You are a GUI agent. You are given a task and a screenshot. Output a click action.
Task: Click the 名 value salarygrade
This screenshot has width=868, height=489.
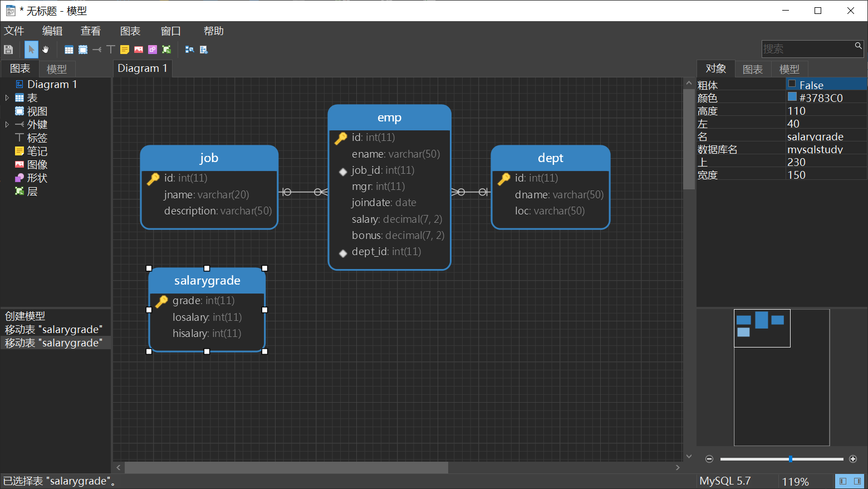(x=826, y=136)
